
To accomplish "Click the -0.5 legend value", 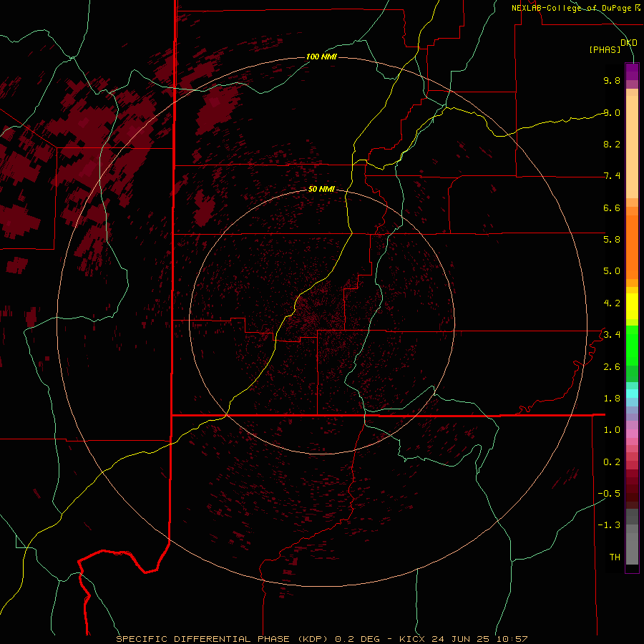I will coord(609,494).
